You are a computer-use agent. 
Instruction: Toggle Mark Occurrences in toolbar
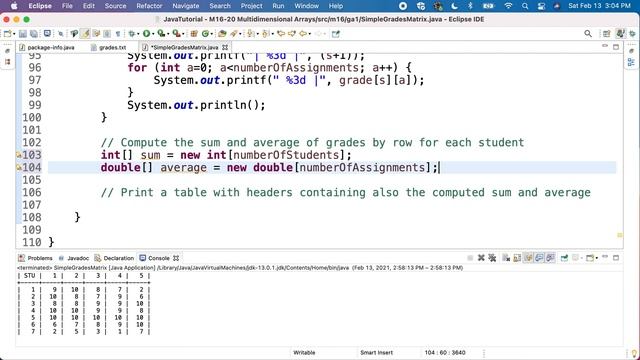pos(85,34)
